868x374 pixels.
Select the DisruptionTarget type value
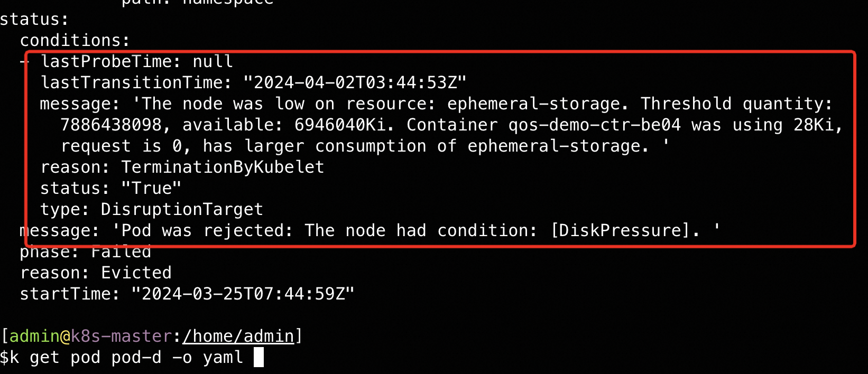coord(182,209)
